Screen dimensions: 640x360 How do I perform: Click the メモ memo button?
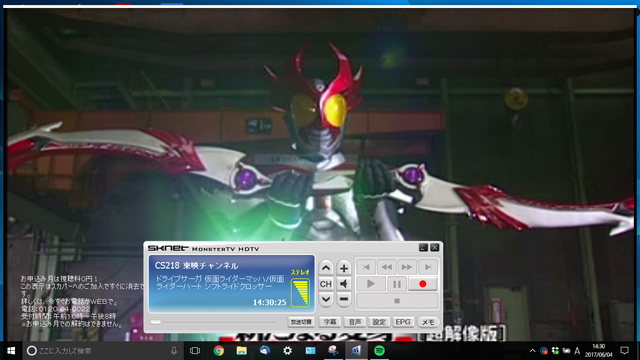(x=428, y=322)
